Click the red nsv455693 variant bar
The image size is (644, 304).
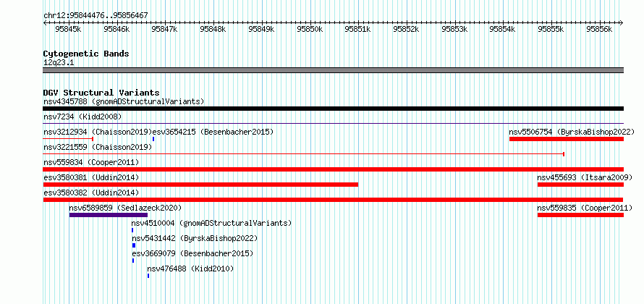pos(580,185)
